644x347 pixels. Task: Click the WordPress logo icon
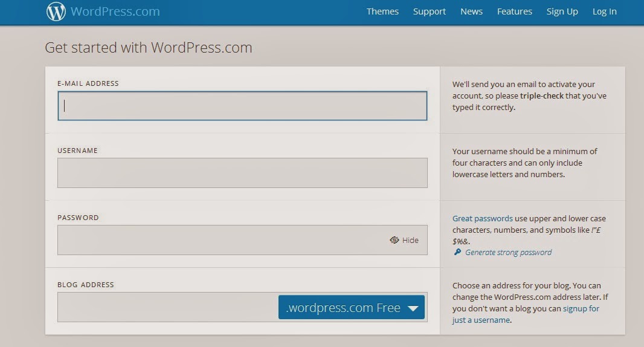[56, 11]
